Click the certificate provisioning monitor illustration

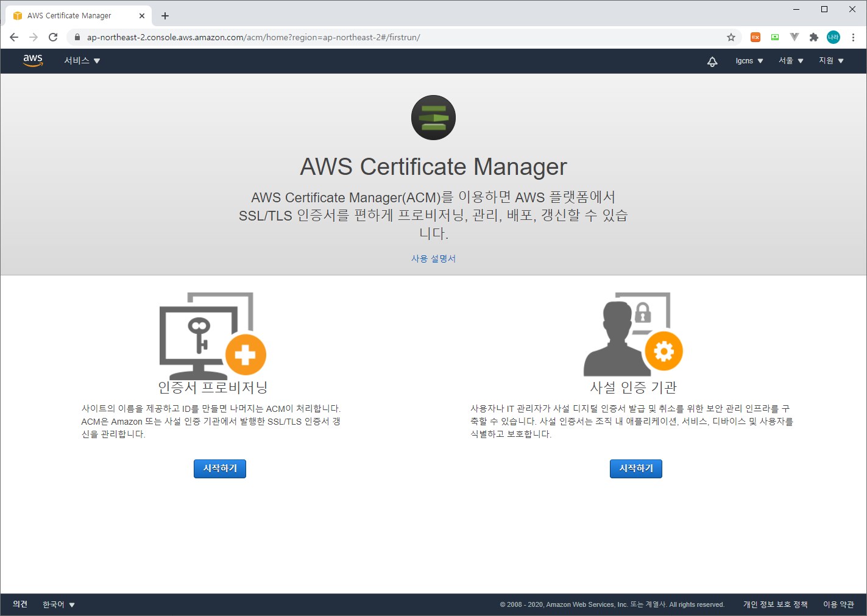pos(213,335)
